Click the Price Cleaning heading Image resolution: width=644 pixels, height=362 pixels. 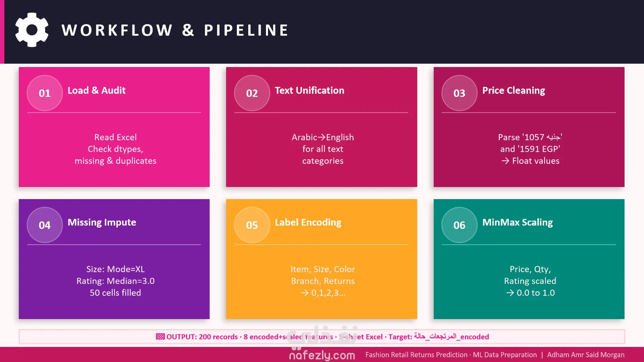(514, 90)
